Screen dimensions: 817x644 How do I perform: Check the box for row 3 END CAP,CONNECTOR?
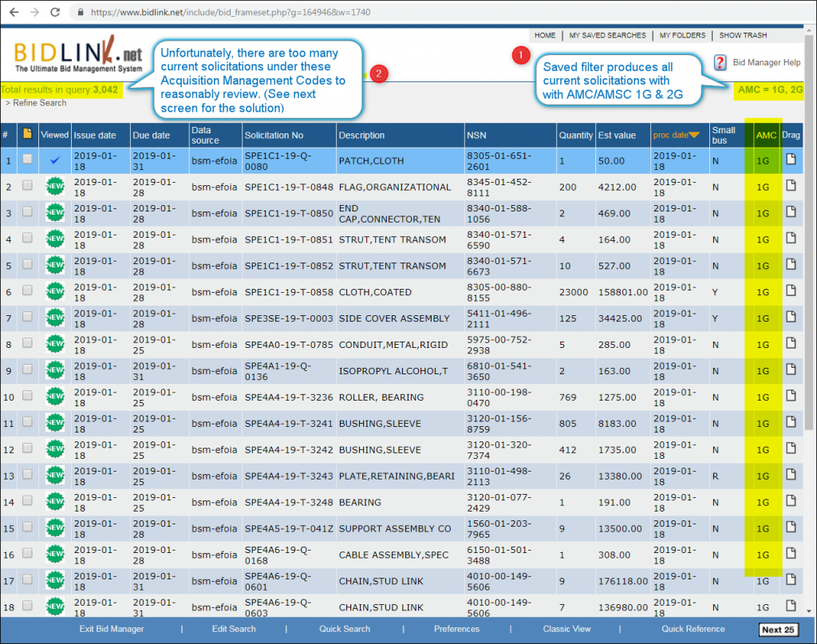[27, 211]
